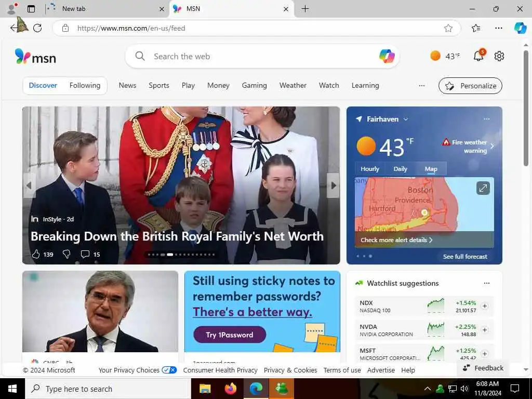
Task: Click Try 1Password button
Action: [x=230, y=335]
